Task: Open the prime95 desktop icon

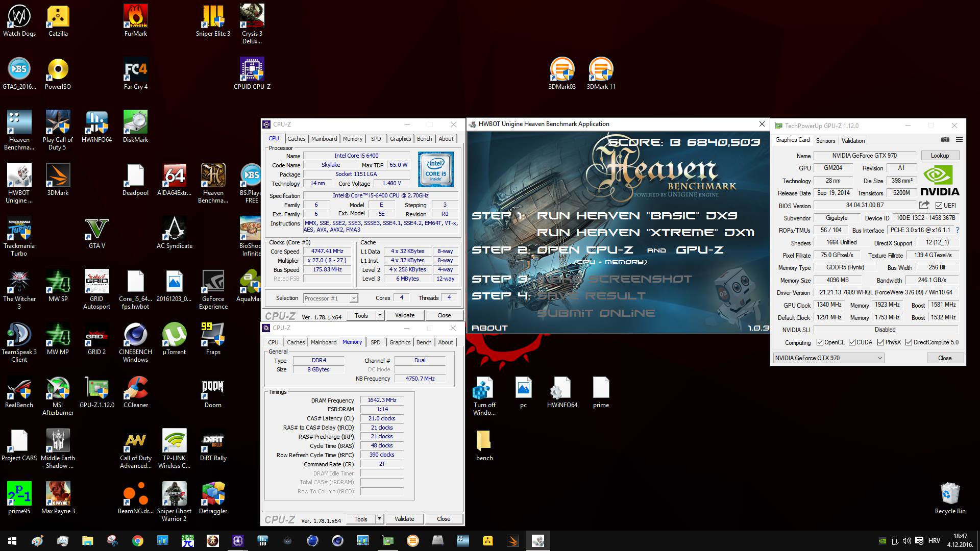Action: pyautogui.click(x=19, y=498)
